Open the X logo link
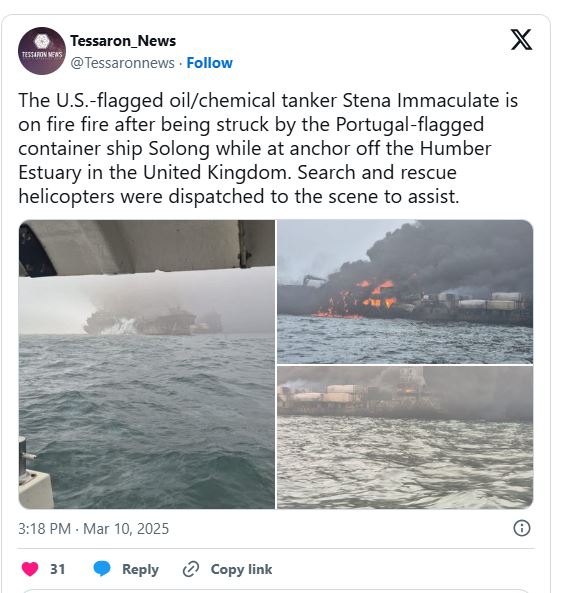Image resolution: width=579 pixels, height=593 pixels. (521, 39)
